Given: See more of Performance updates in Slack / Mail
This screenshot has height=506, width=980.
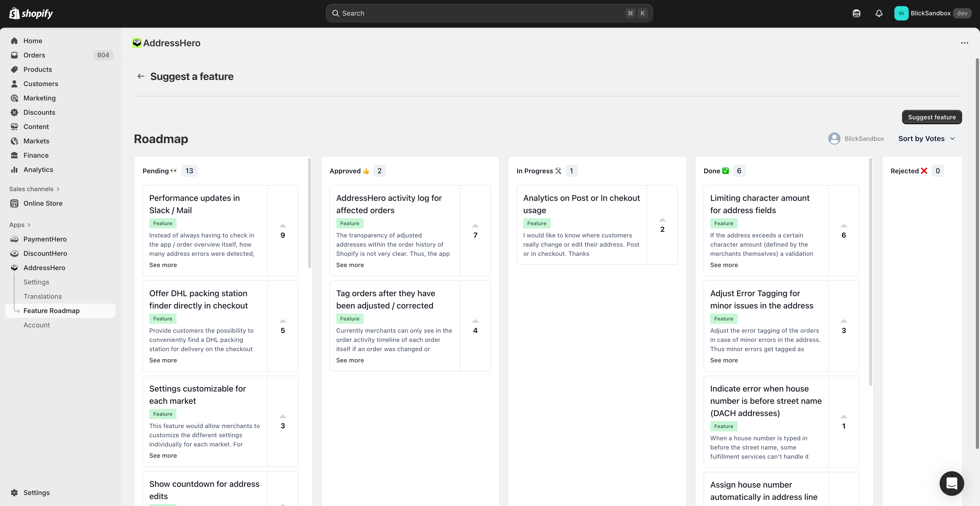Looking at the screenshot, I should [163, 265].
